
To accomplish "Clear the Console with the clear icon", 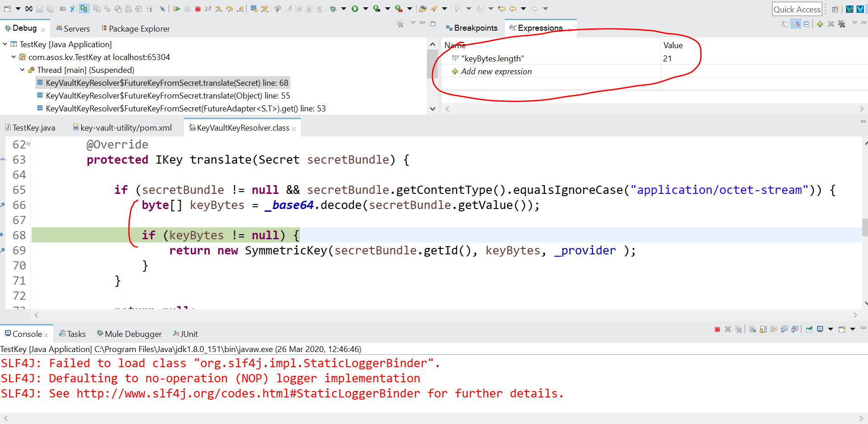I will tap(752, 329).
